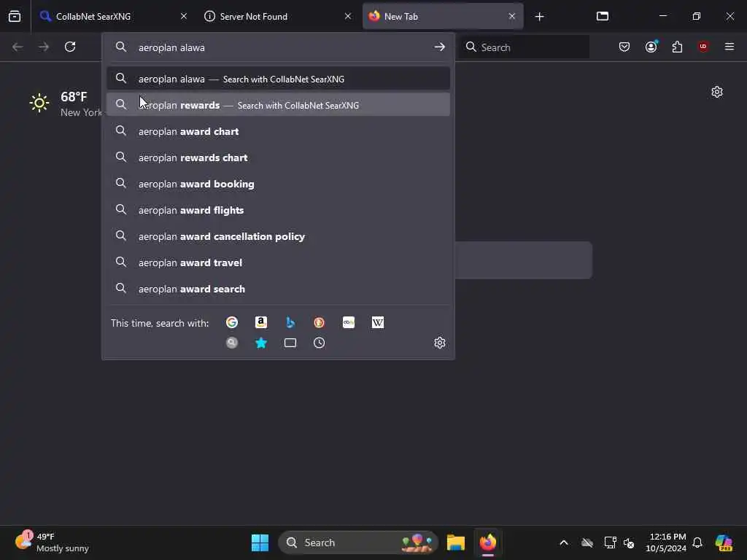Search with the gray magnifier engine icon
Viewport: 747px width, 560px height.
click(x=232, y=343)
